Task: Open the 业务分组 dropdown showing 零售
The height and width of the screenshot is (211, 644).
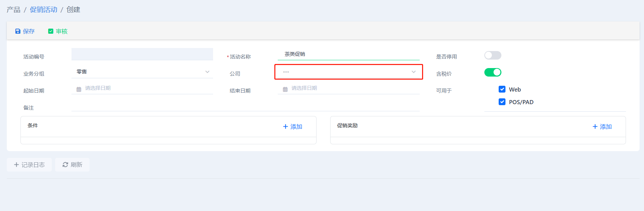Action: 142,72
